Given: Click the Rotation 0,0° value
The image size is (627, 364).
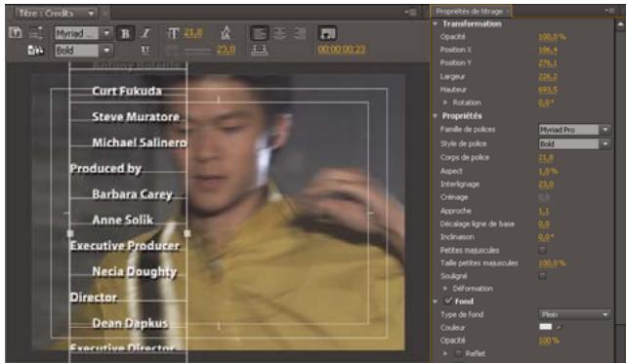Looking at the screenshot, I should [546, 102].
